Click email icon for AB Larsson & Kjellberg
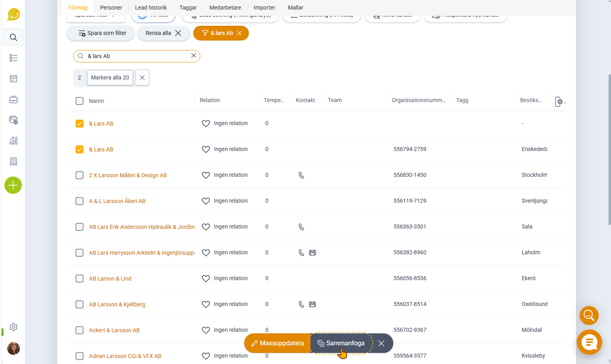Image resolution: width=611 pixels, height=364 pixels. coord(312,304)
